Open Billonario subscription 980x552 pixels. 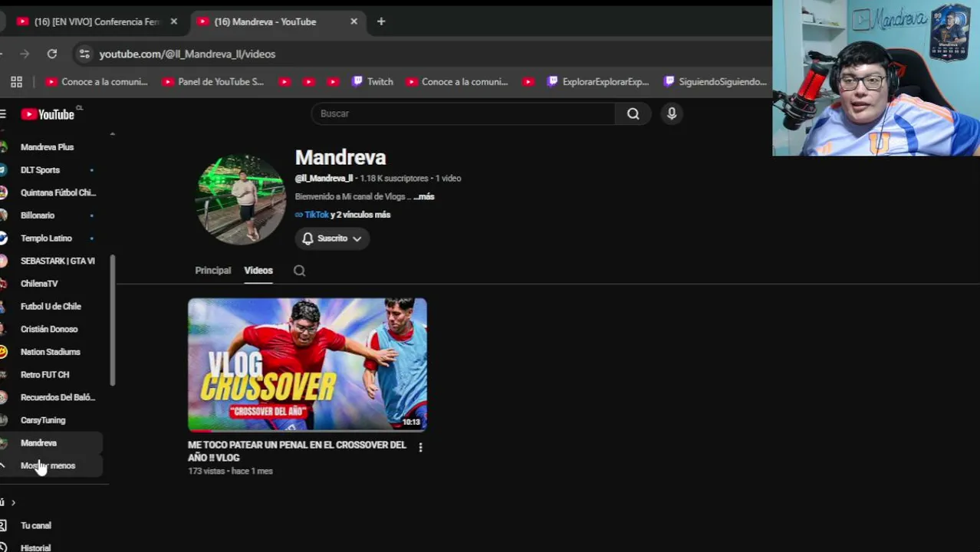coord(48,215)
